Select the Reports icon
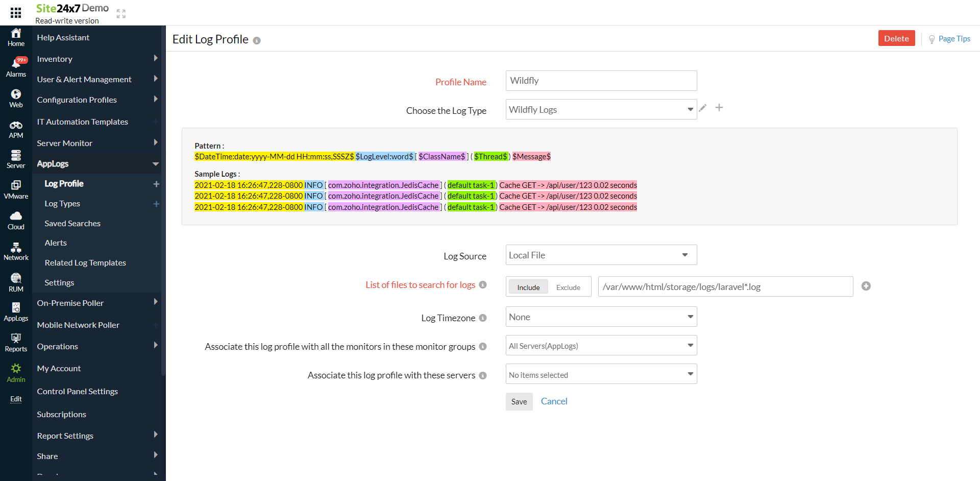The image size is (980, 481). (x=15, y=341)
